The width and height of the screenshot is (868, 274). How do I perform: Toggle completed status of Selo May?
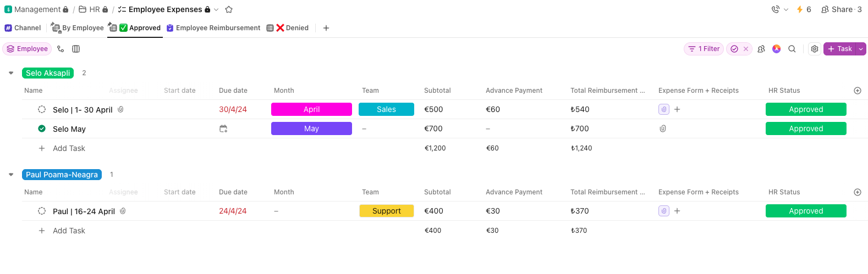click(x=42, y=128)
